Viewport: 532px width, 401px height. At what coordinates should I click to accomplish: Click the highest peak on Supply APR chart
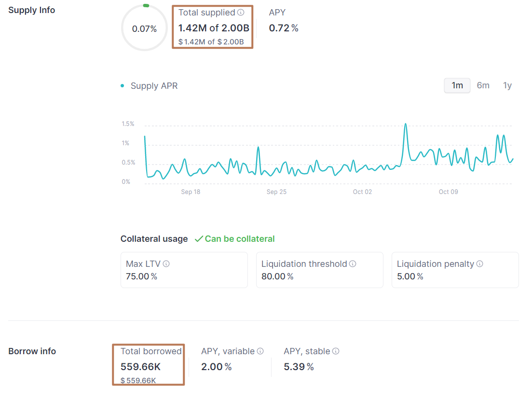405,124
